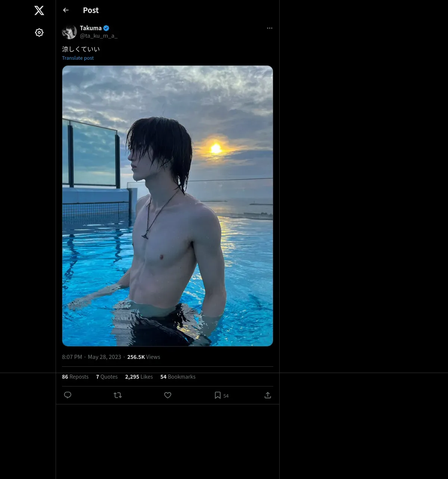448x479 pixels.
Task: Click the 8:07 PM May 28, 2023 timestamp
Action: 91,357
